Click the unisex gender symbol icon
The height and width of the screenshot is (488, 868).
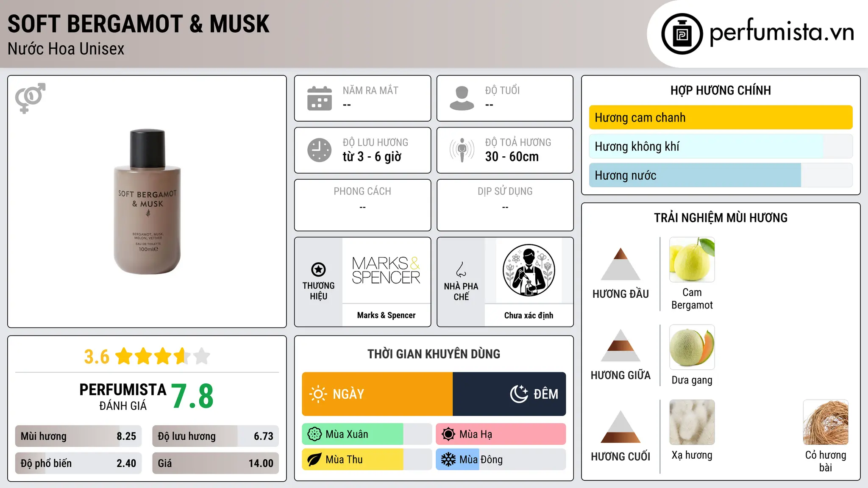[30, 98]
